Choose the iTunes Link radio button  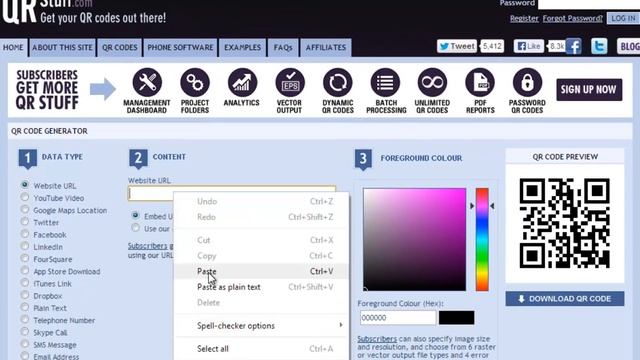tap(25, 283)
